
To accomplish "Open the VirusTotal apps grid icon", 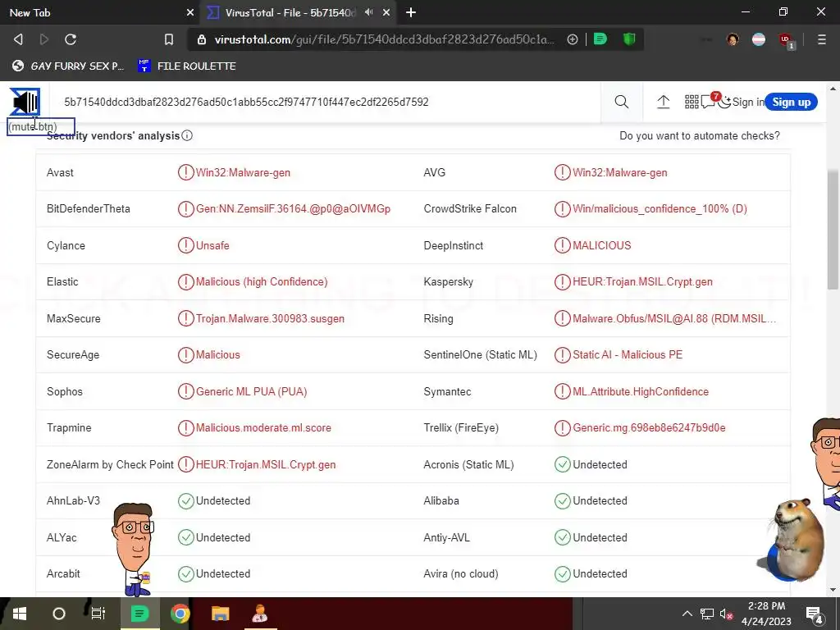I will [x=692, y=102].
